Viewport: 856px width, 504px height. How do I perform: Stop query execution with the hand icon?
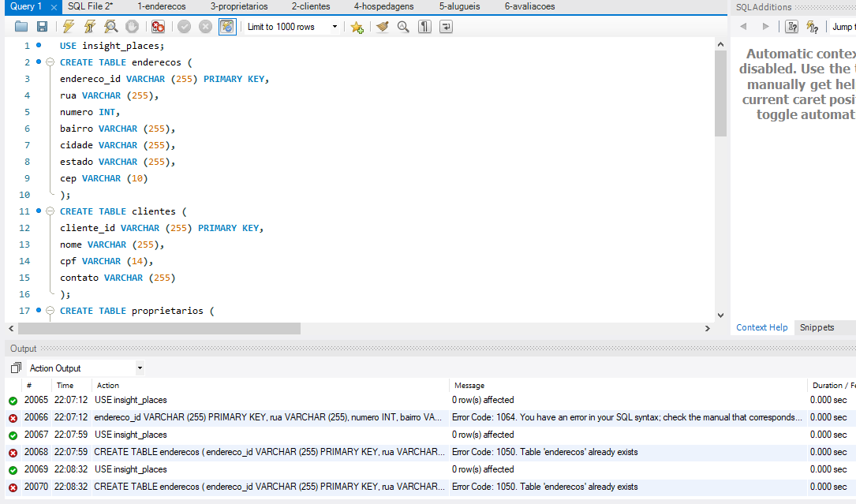(132, 27)
